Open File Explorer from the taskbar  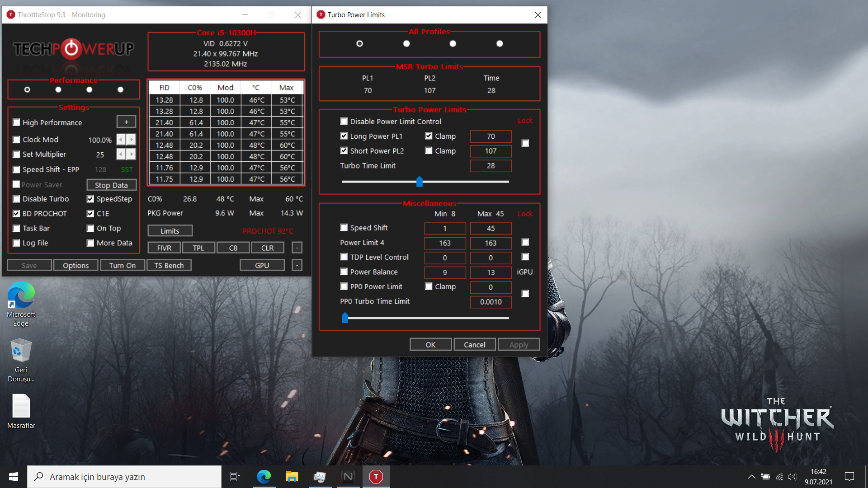coord(292,477)
